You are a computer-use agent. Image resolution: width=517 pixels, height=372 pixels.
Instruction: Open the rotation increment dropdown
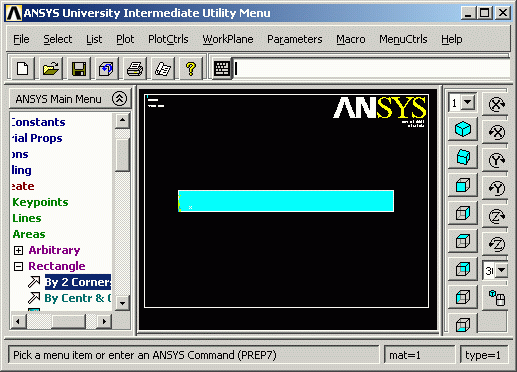coord(502,270)
